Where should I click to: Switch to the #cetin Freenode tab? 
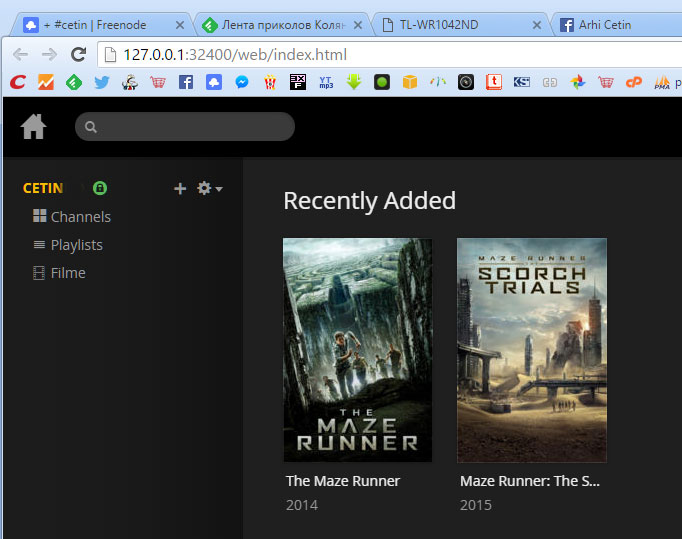(x=100, y=25)
